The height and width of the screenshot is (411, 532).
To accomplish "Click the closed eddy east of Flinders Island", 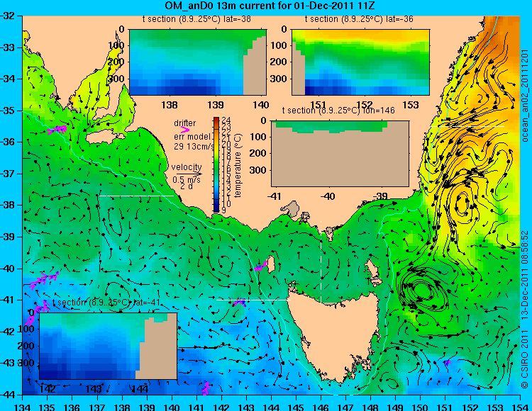I will (x=423, y=290).
